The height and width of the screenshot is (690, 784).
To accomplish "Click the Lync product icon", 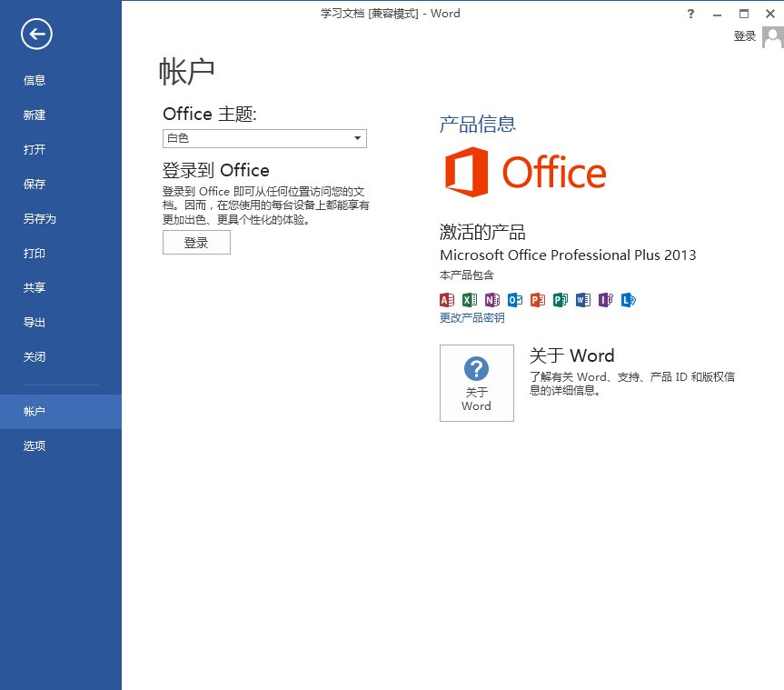I will pyautogui.click(x=628, y=300).
